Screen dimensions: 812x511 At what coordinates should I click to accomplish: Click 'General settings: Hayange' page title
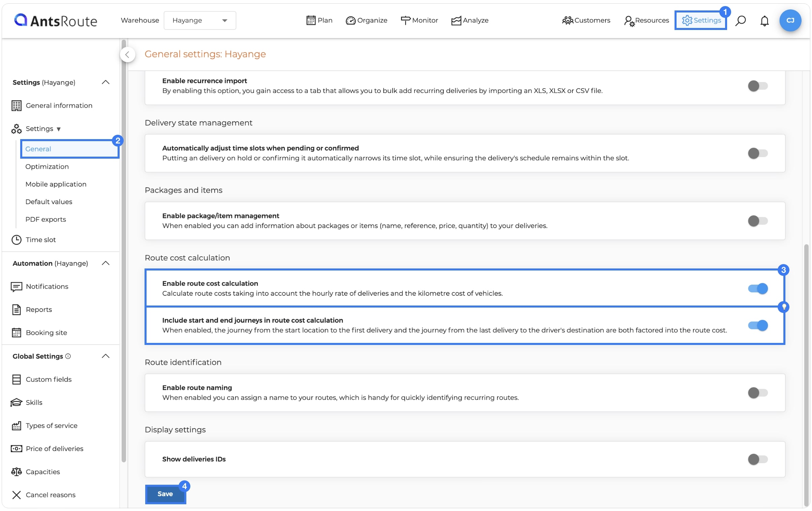[x=205, y=54]
